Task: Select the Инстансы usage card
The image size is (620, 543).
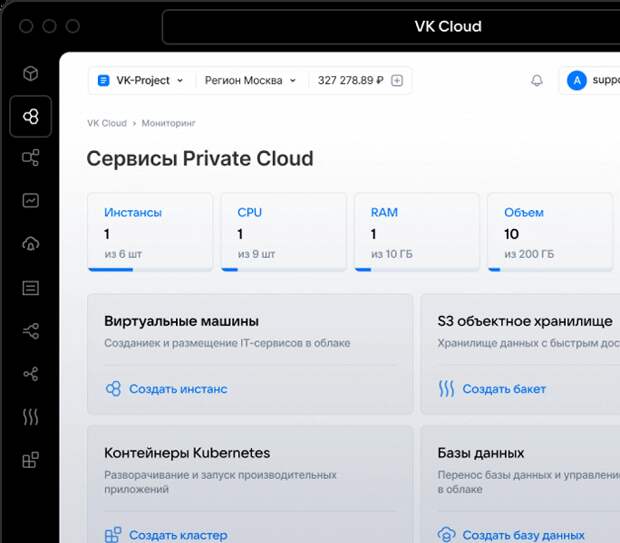Action: click(150, 232)
